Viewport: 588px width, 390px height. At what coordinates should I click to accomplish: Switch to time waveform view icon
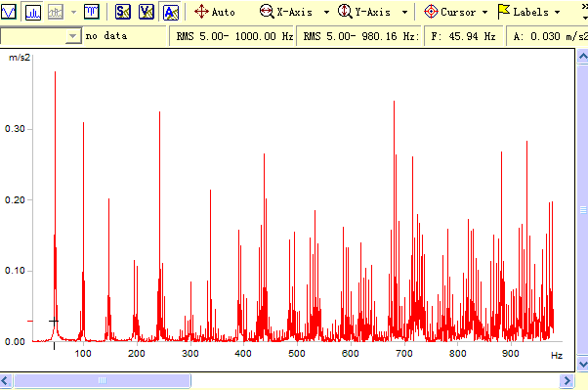(8, 12)
